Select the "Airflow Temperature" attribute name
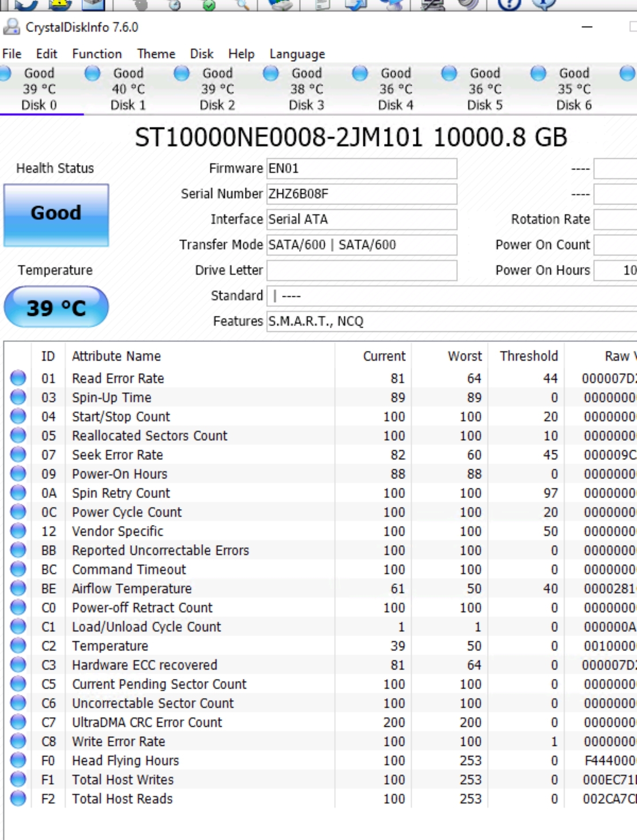The width and height of the screenshot is (637, 840). tap(132, 588)
